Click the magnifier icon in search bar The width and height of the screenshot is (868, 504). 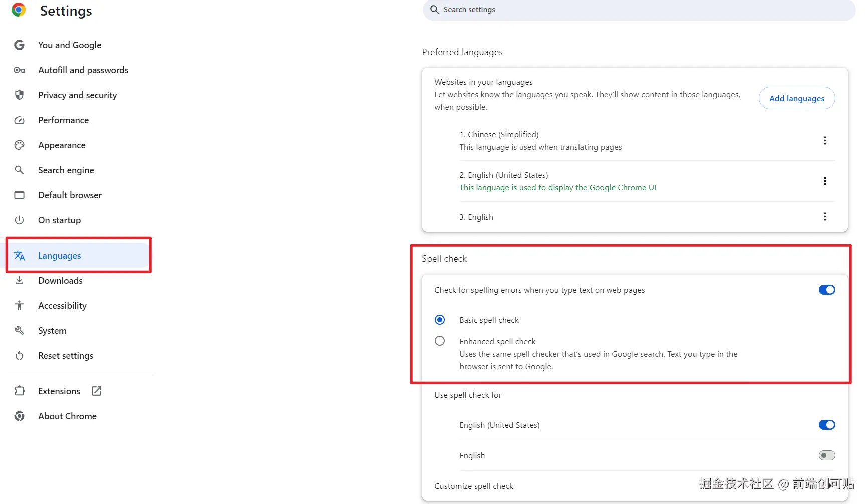[x=434, y=10]
